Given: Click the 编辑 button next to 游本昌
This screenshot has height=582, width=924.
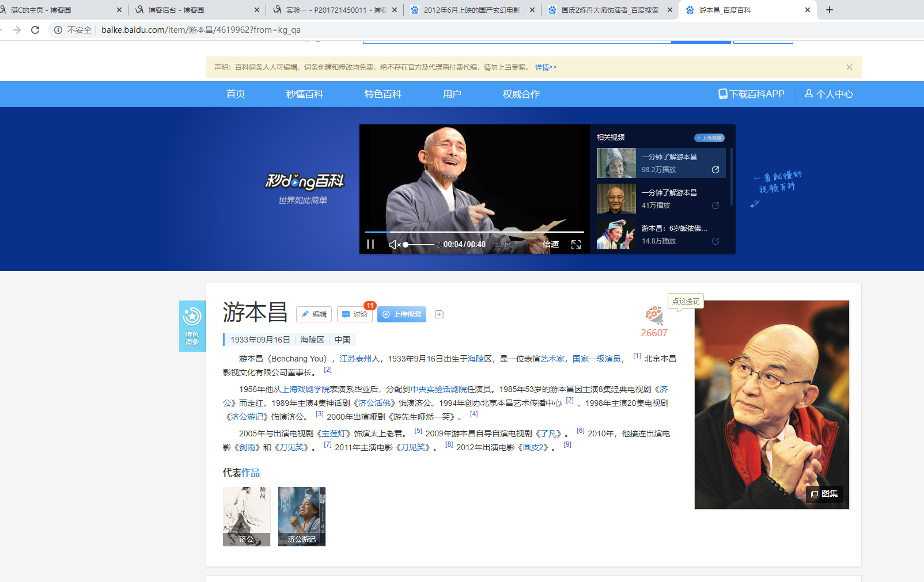Looking at the screenshot, I should (314, 314).
